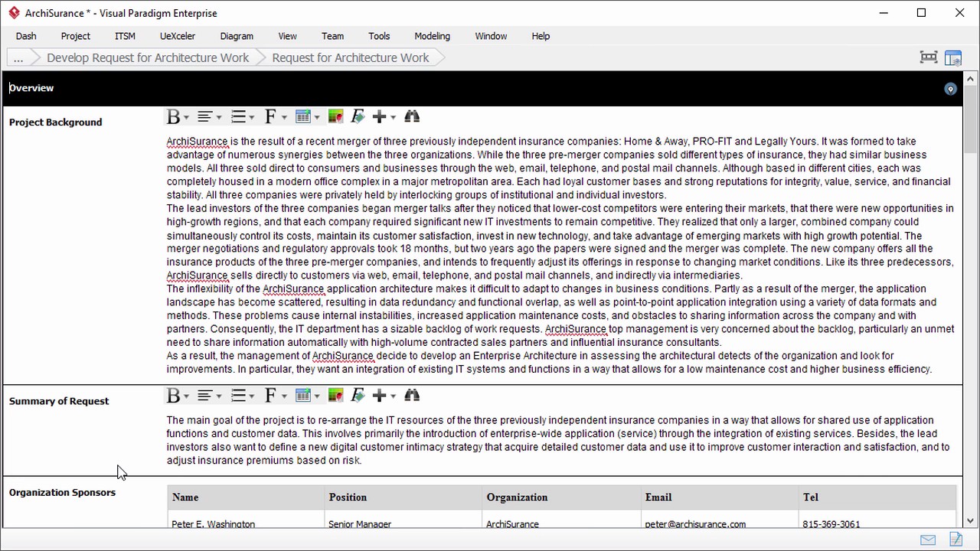The image size is (980, 551).
Task: Open the View menu
Action: [x=288, y=36]
